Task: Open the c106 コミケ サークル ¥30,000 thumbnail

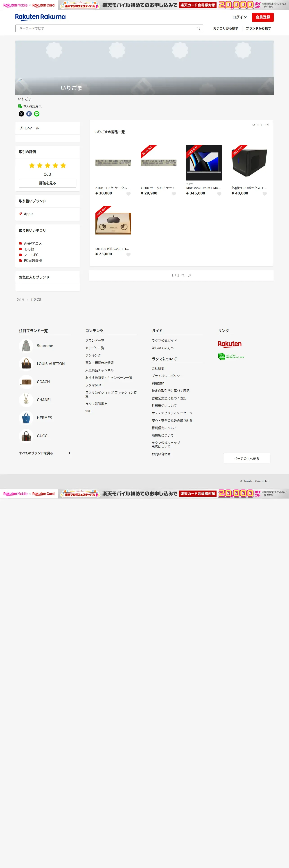Action: [x=113, y=163]
